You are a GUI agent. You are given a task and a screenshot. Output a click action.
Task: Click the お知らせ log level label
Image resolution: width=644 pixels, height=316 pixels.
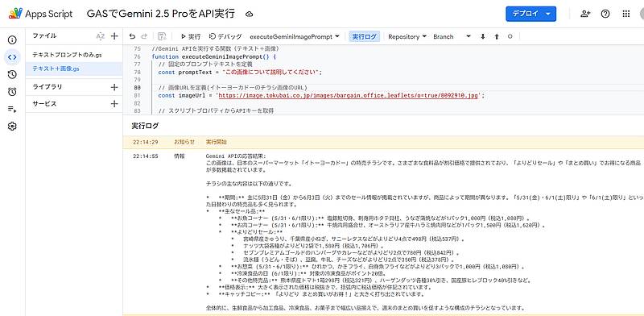point(184,142)
